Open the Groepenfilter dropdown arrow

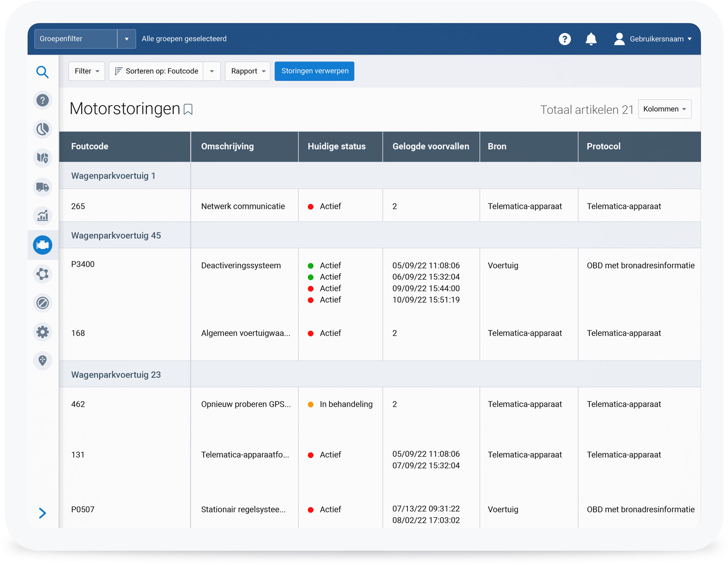pos(127,39)
